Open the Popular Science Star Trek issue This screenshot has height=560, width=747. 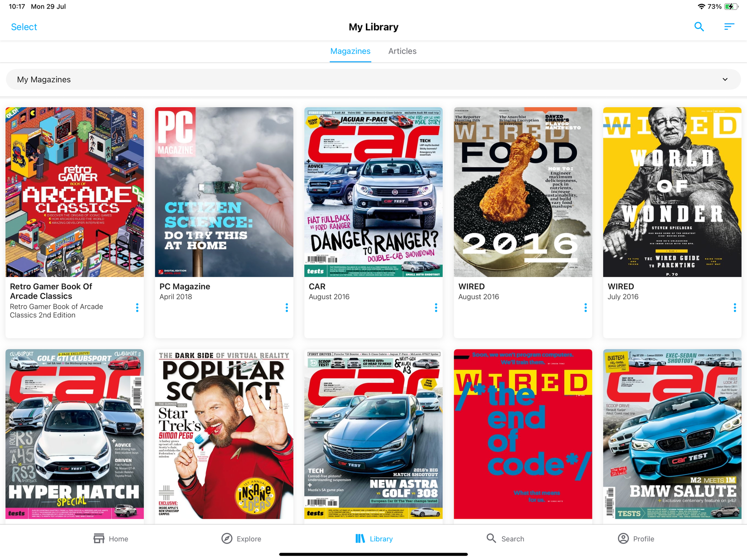224,433
